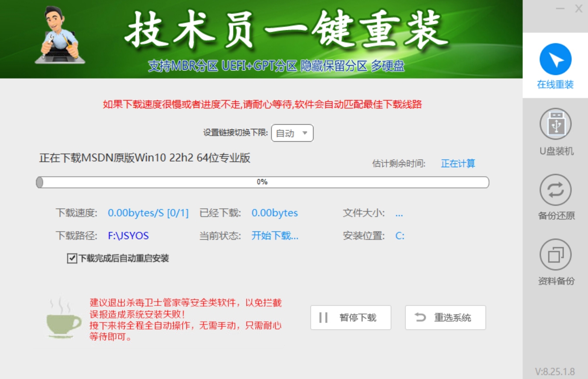
Task: Click the 正在计算 remaining time text
Action: [458, 164]
